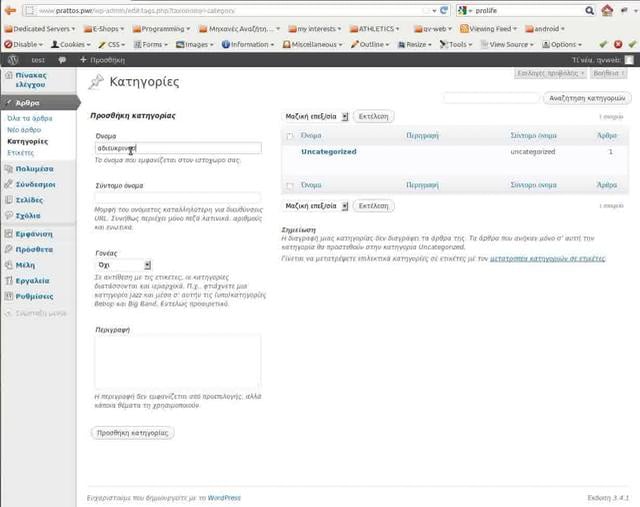Expand the Επιλογές προβολής panel
This screenshot has height=507, width=640.
click(x=550, y=73)
